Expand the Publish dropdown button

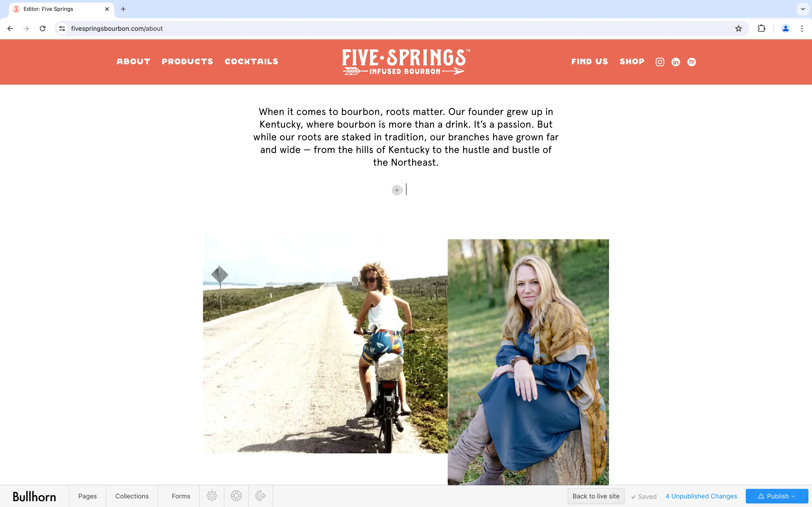(777, 496)
